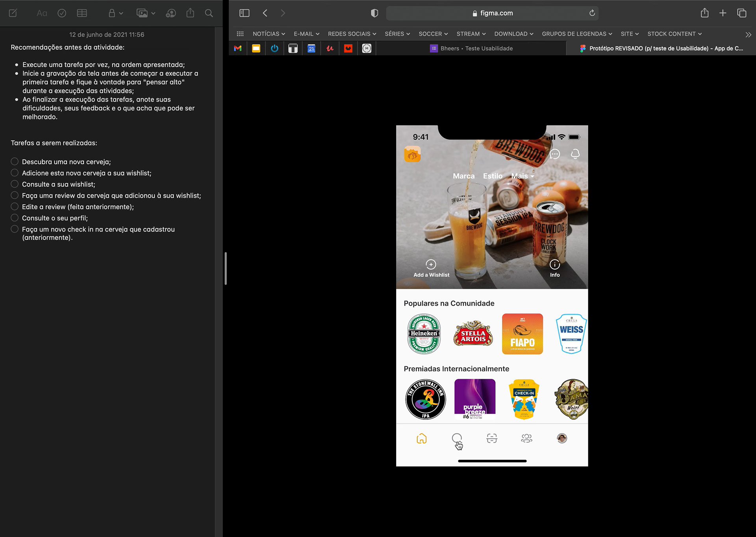
Task: Open Purple Breeze beer thumbnail
Action: click(x=475, y=399)
